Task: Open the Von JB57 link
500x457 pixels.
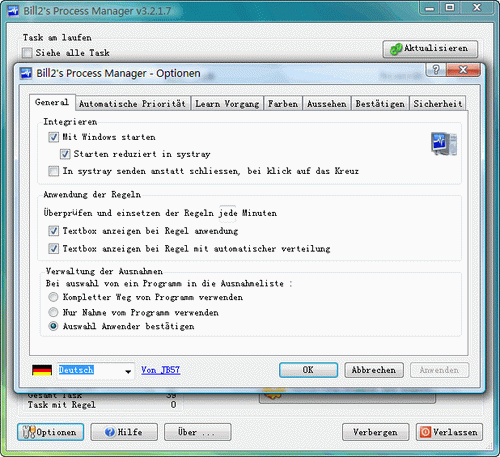Action: 161,370
